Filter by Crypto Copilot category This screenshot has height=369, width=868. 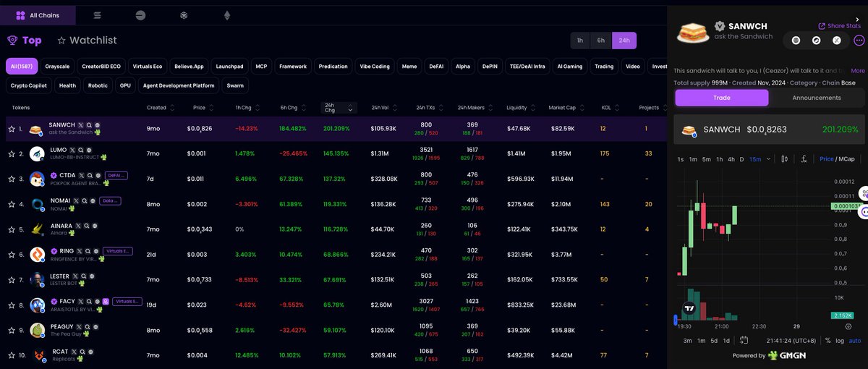tap(29, 85)
